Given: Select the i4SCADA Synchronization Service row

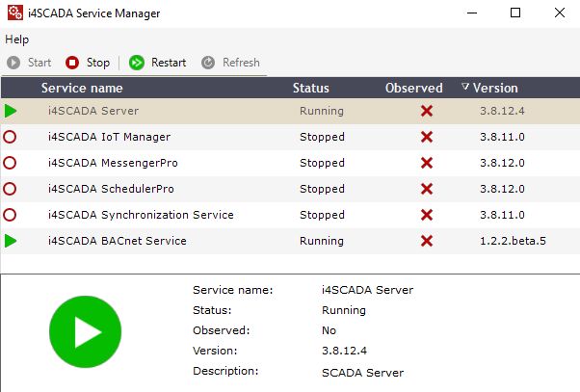Looking at the screenshot, I should coord(290,215).
